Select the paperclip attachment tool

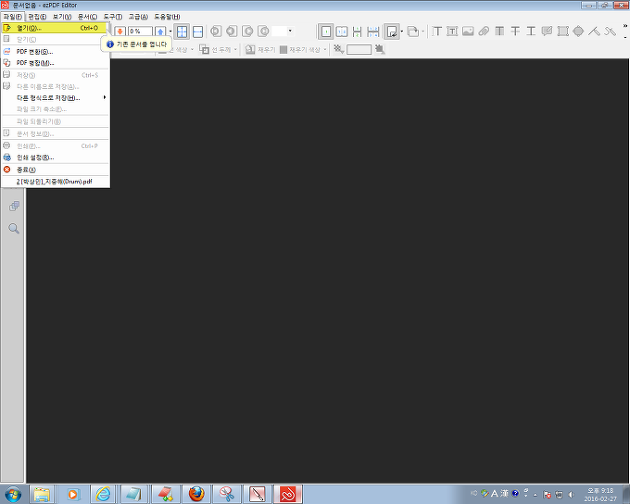(x=484, y=31)
